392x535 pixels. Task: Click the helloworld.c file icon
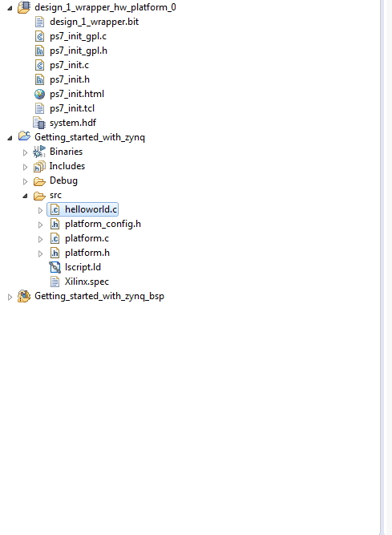(x=55, y=209)
